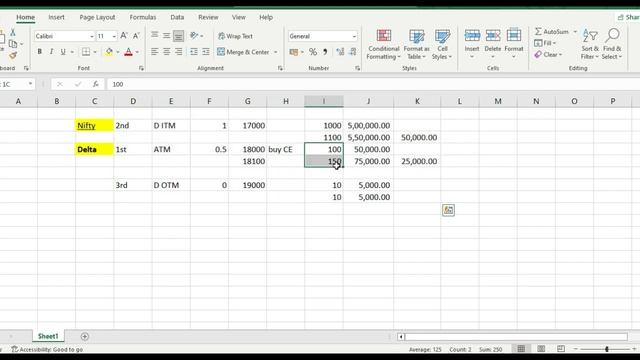The height and width of the screenshot is (360, 640).
Task: Toggle Underline formatting
Action: (x=63, y=52)
